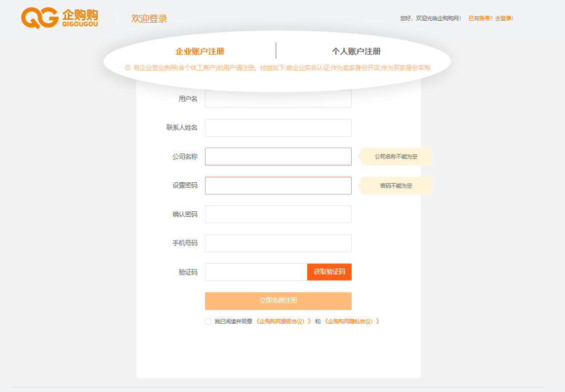The image size is (565, 392).
Task: Open the 企购购网服务协议 link
Action: pos(283,321)
